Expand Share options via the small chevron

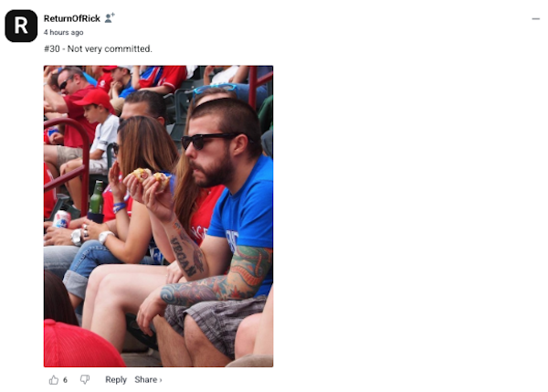pyautogui.click(x=161, y=380)
